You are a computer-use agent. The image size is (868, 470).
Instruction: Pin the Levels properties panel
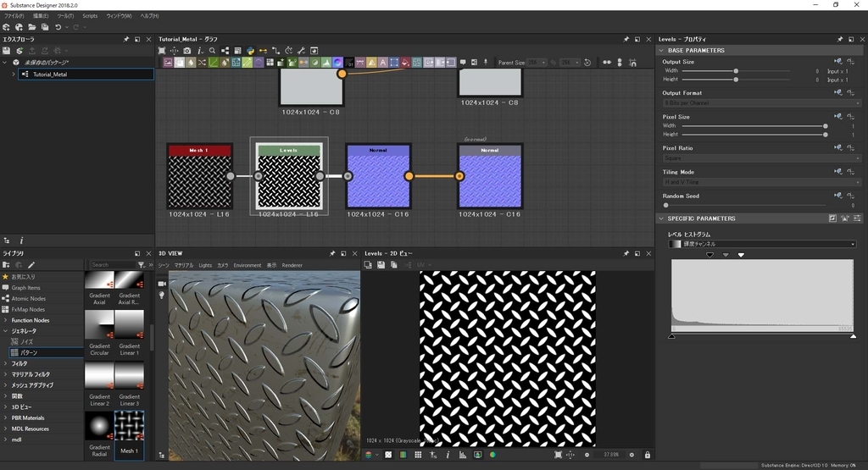point(840,39)
